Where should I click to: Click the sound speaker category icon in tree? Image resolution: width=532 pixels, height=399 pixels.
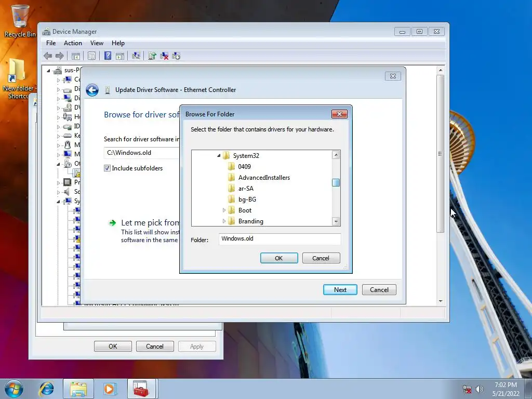coord(67,192)
